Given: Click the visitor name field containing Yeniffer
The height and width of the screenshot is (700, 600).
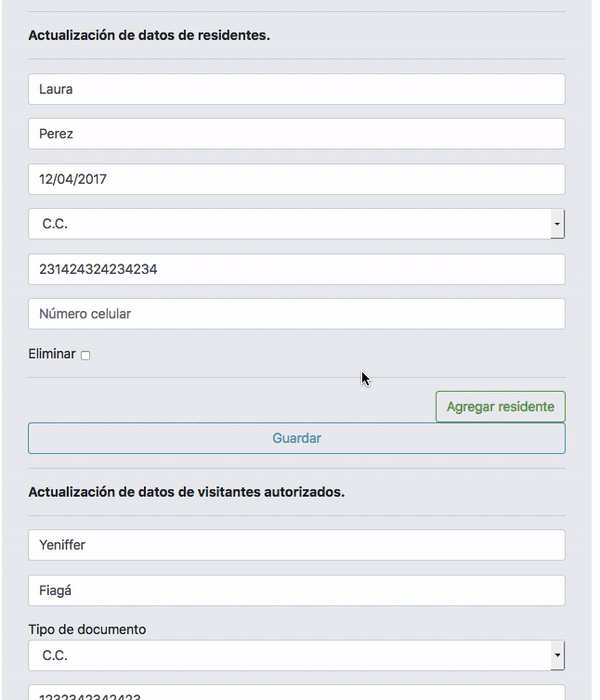Looking at the screenshot, I should [296, 545].
